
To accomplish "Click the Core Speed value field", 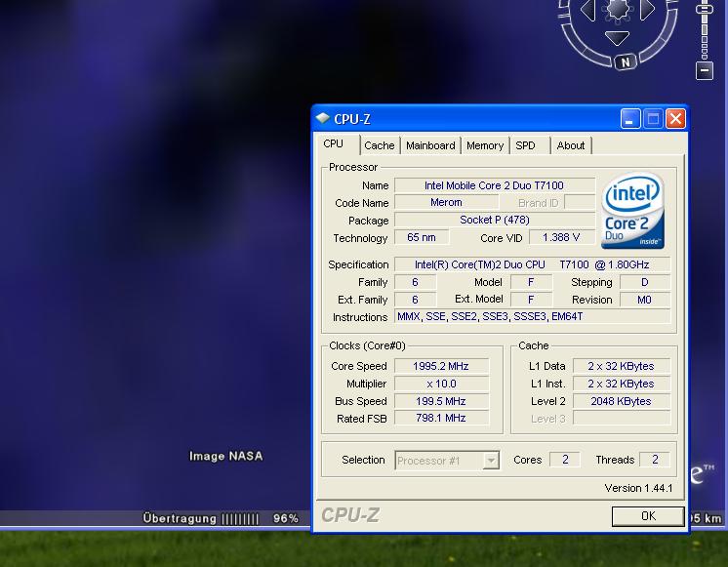I will tap(441, 366).
